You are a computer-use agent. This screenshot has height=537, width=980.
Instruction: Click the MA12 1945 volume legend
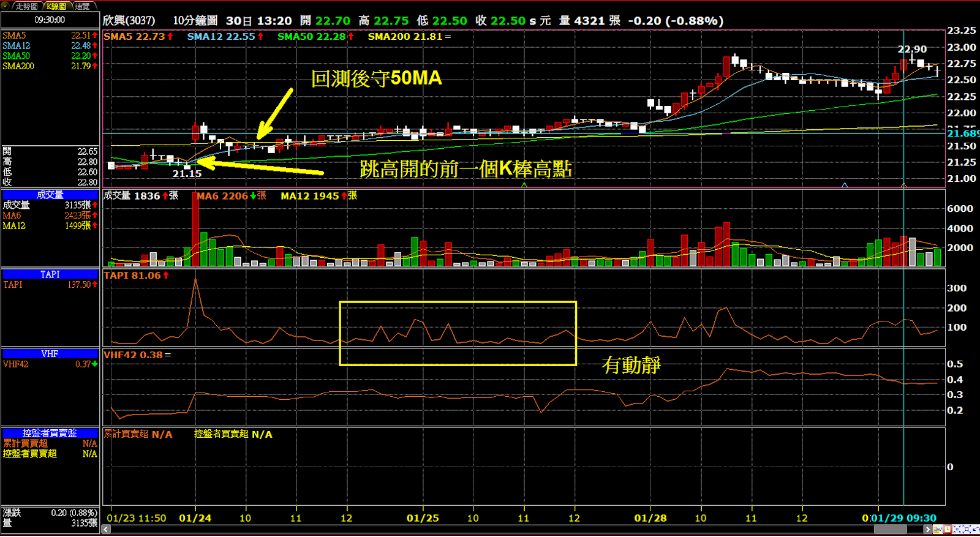pos(318,196)
